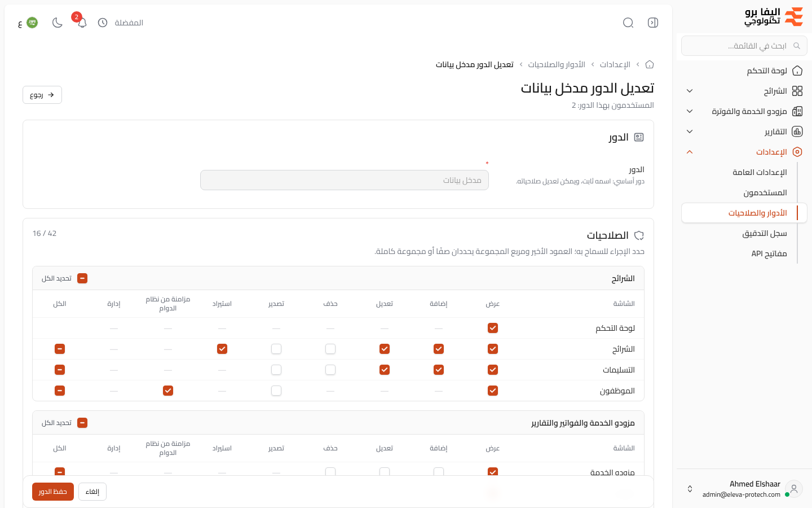Click the search magnifier icon in top bar
Image resolution: width=812 pixels, height=508 pixels.
pyautogui.click(x=628, y=23)
